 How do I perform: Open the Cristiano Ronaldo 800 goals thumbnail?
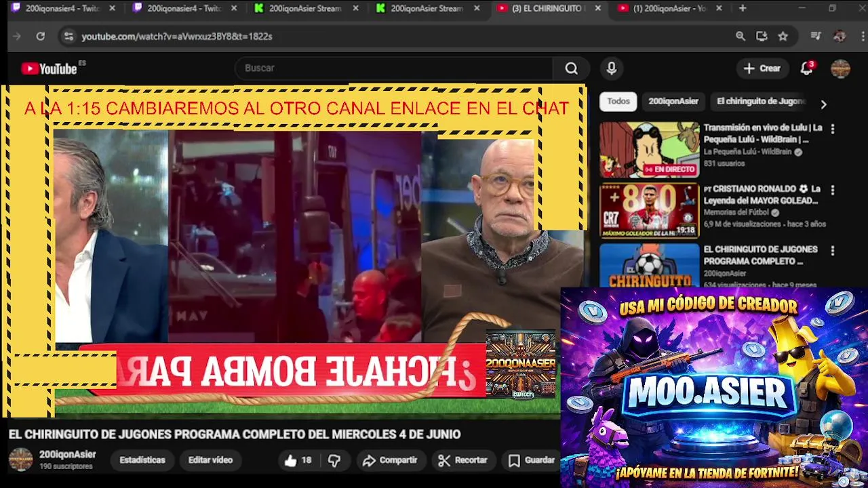649,211
